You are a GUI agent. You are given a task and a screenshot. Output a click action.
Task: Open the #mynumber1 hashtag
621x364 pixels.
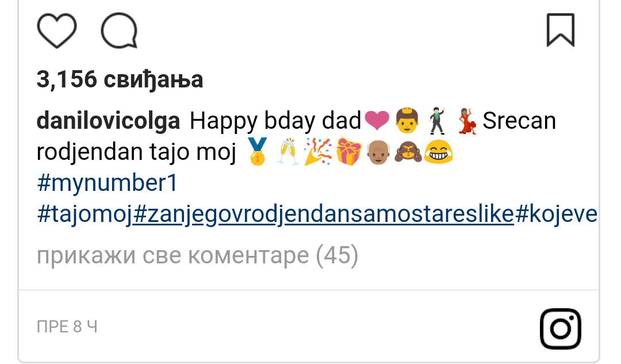point(108,183)
